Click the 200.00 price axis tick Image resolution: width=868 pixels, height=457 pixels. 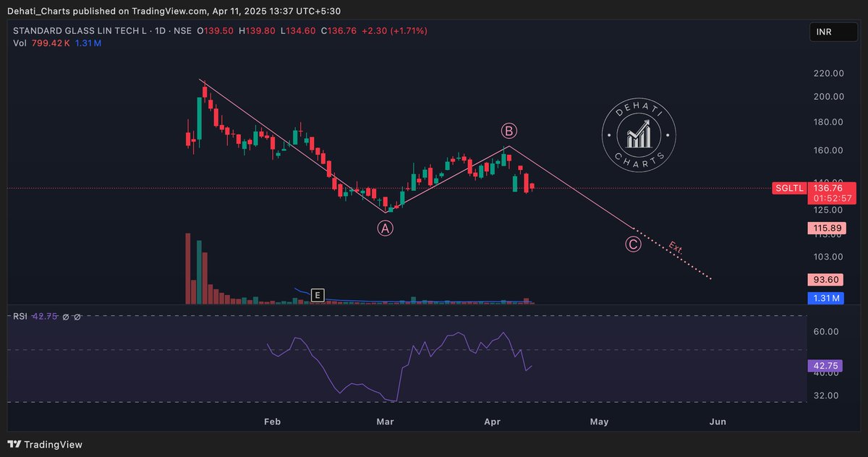(x=828, y=97)
